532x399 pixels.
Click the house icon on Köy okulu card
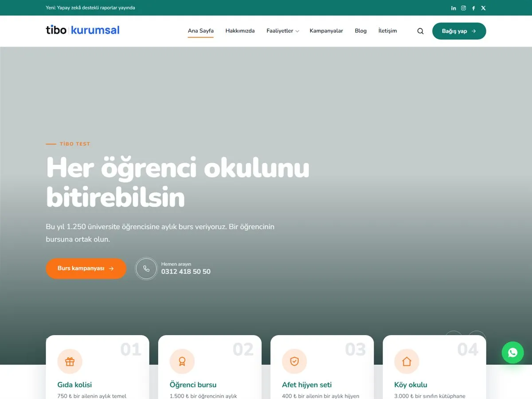pyautogui.click(x=407, y=362)
